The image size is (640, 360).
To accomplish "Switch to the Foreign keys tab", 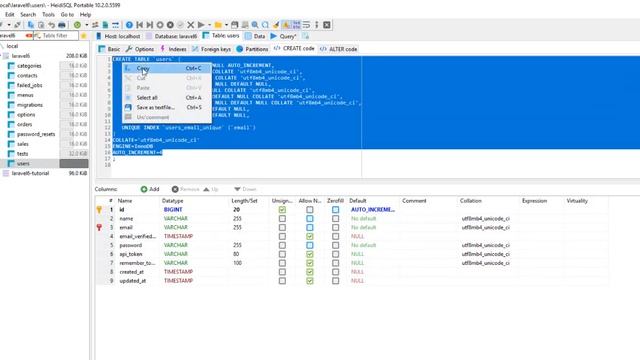I will (211, 49).
